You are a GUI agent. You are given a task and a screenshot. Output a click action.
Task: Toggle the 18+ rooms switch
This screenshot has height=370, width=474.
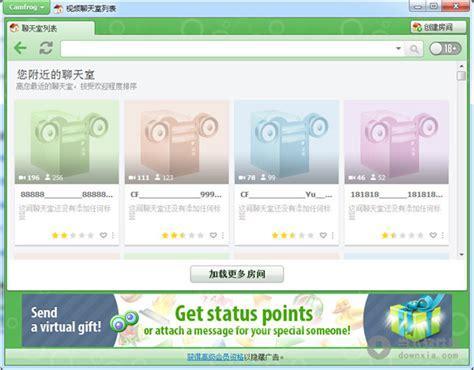tap(445, 49)
